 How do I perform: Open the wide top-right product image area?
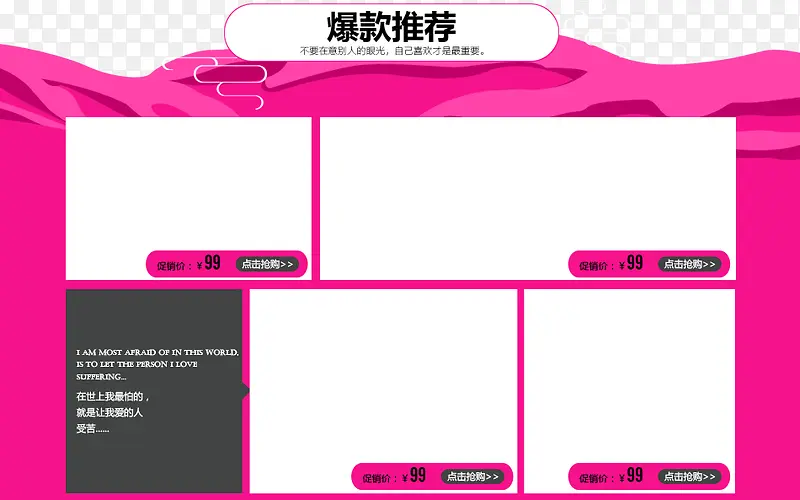point(527,180)
